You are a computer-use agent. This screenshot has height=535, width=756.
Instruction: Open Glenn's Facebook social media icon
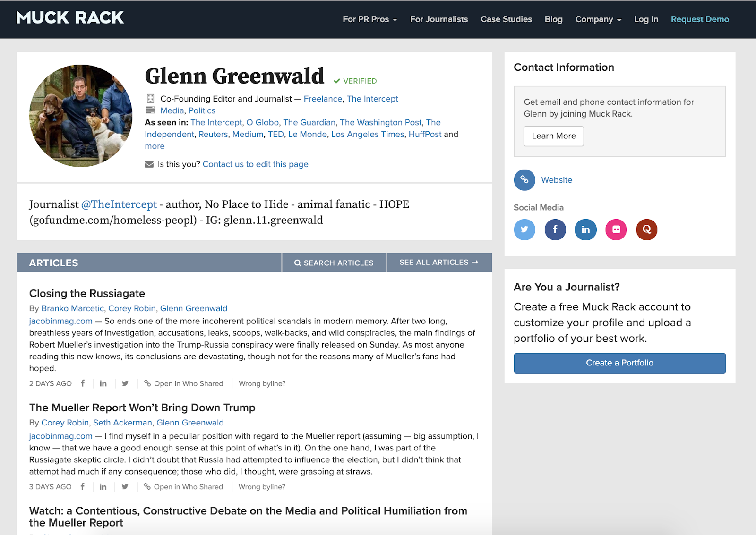555,229
